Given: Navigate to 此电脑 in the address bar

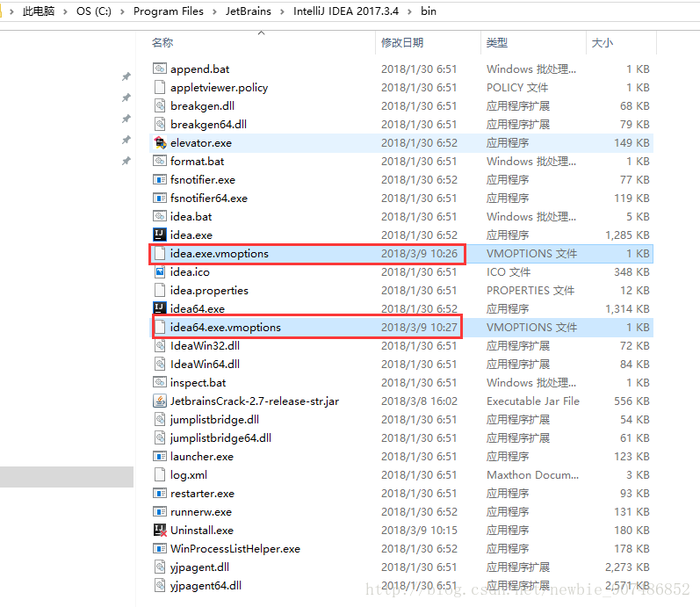Looking at the screenshot, I should (x=39, y=11).
